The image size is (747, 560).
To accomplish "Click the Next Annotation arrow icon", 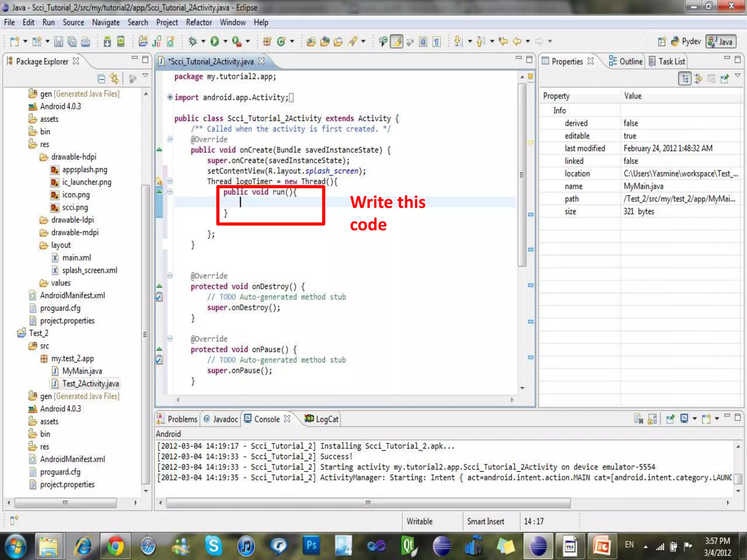I will 458,42.
